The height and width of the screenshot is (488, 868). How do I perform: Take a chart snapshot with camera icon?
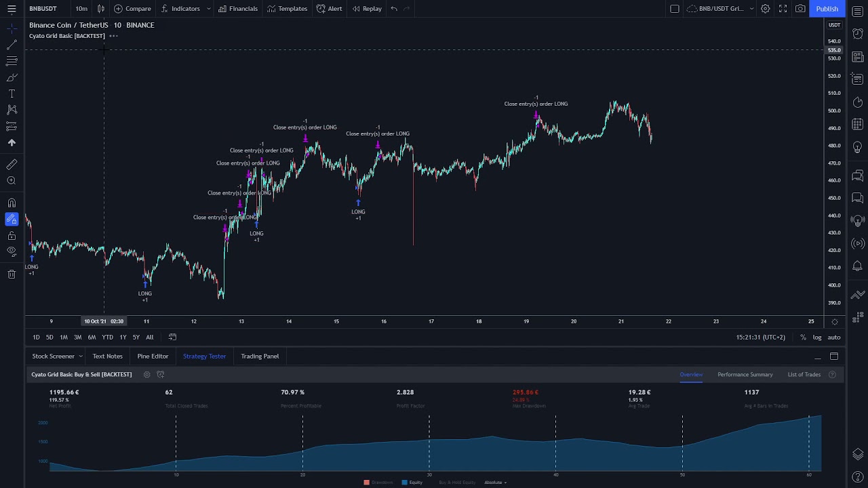800,9
